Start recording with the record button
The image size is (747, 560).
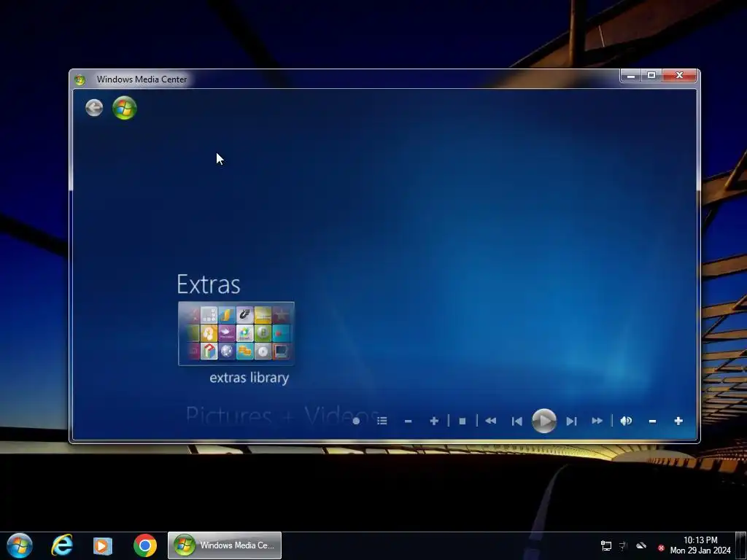tap(356, 421)
